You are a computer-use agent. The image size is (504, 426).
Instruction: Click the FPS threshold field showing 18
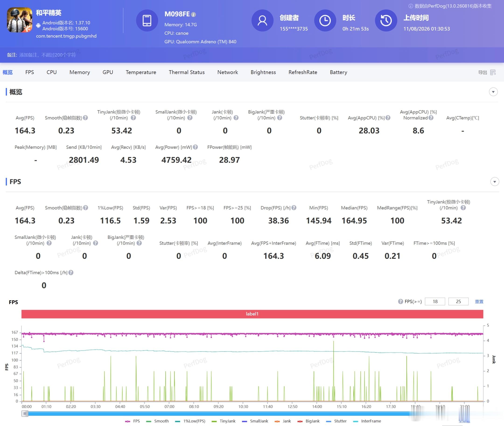pyautogui.click(x=435, y=301)
